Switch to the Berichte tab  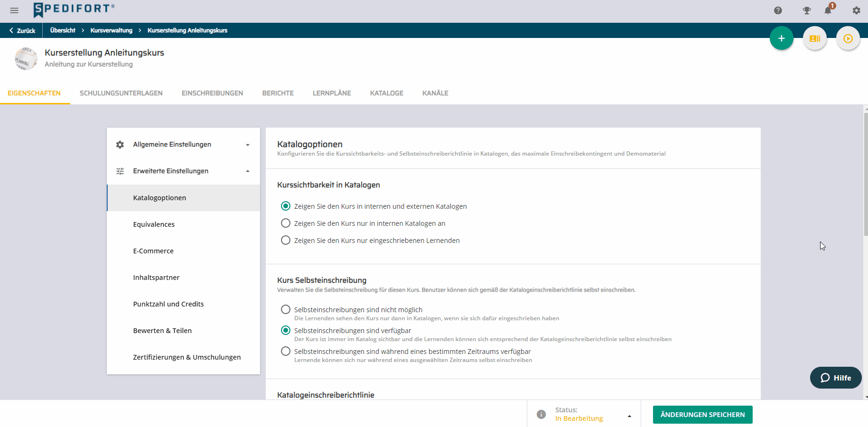coord(278,93)
